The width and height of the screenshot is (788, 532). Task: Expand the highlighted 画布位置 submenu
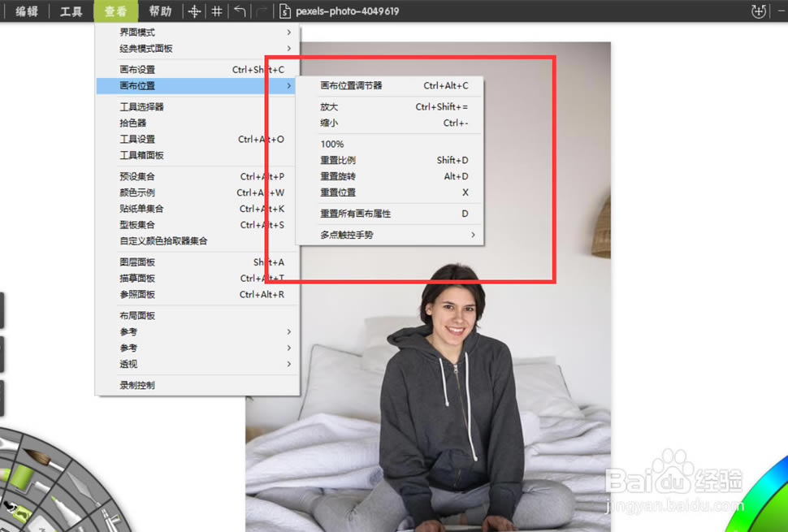click(x=197, y=85)
